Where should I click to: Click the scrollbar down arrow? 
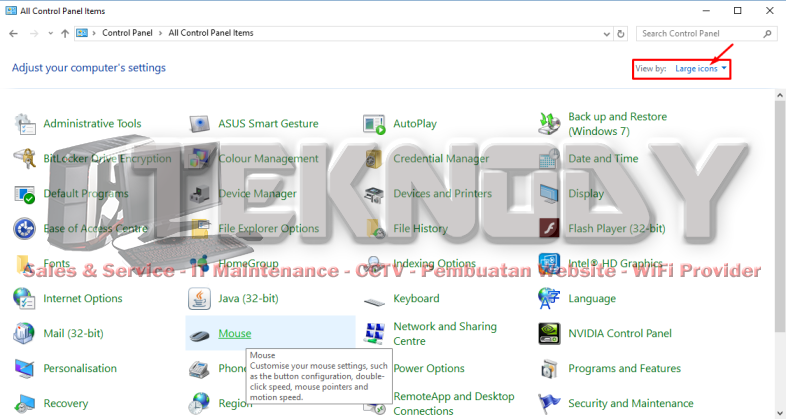[780, 413]
